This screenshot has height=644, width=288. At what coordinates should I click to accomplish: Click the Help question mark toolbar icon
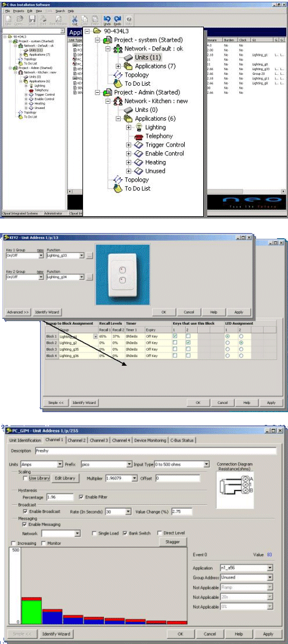(x=129, y=19)
